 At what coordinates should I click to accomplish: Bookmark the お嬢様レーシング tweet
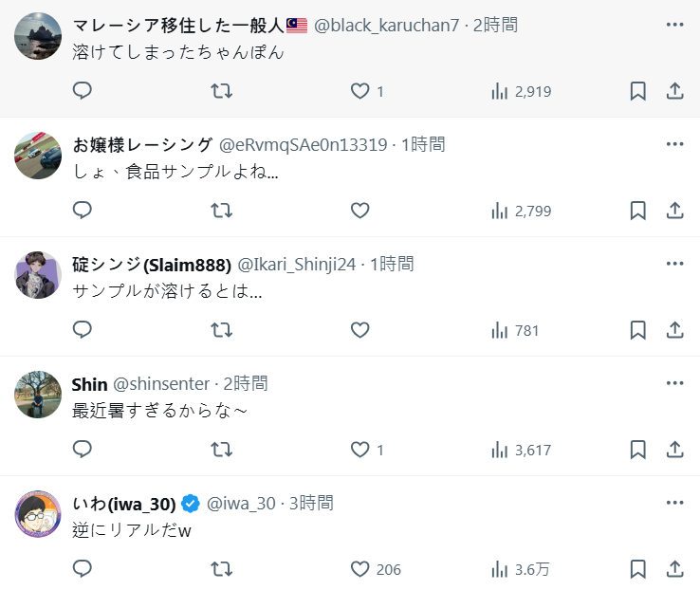638,211
